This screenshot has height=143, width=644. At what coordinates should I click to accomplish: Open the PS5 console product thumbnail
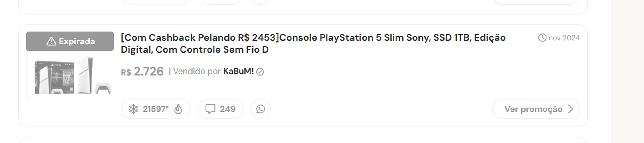point(70,75)
